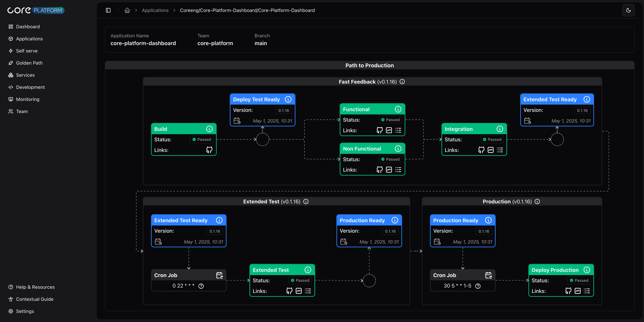
Task: Click Passed status badge on Integration card
Action: [x=492, y=139]
